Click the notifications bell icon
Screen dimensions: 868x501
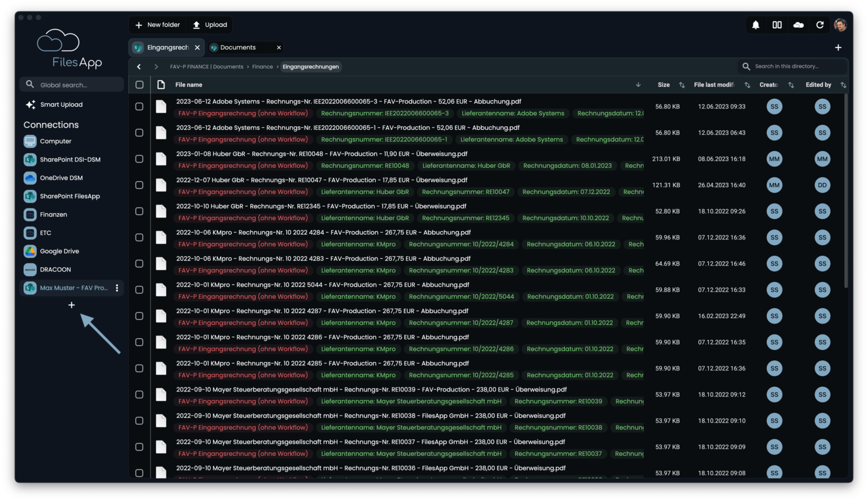click(x=756, y=25)
